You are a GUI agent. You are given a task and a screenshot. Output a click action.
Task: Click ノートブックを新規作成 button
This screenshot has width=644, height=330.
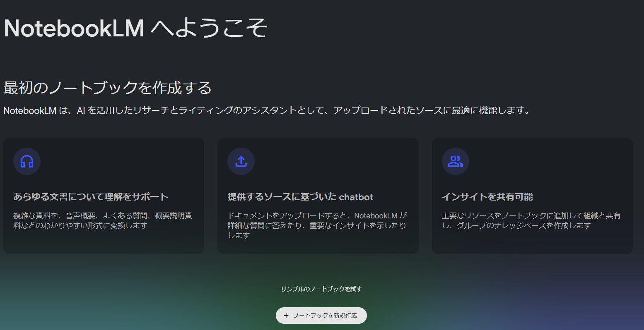[321, 315]
